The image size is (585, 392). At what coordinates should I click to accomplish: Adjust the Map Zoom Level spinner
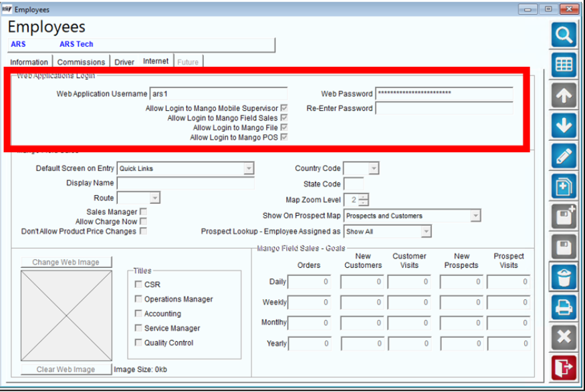pos(364,200)
